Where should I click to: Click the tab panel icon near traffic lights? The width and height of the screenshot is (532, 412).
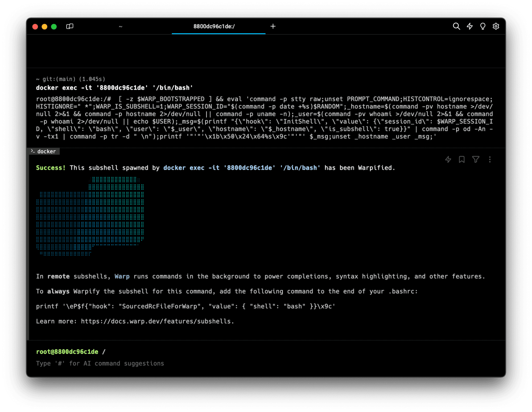(70, 26)
